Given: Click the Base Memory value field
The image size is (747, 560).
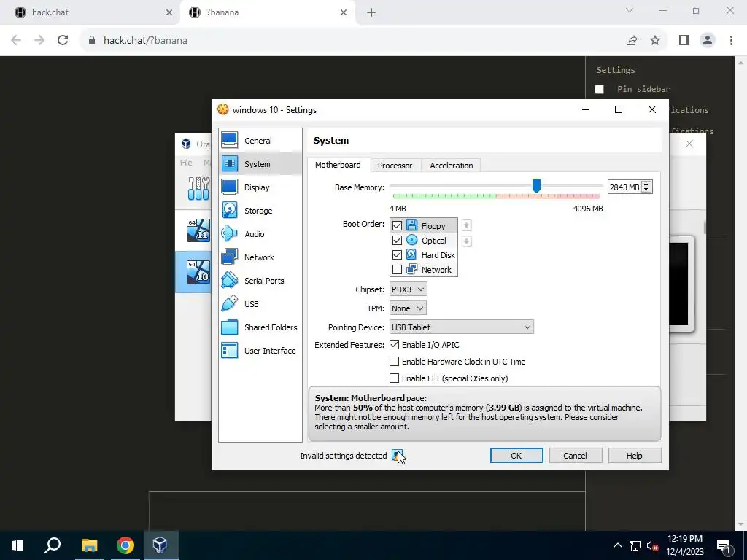Looking at the screenshot, I should click(x=624, y=187).
